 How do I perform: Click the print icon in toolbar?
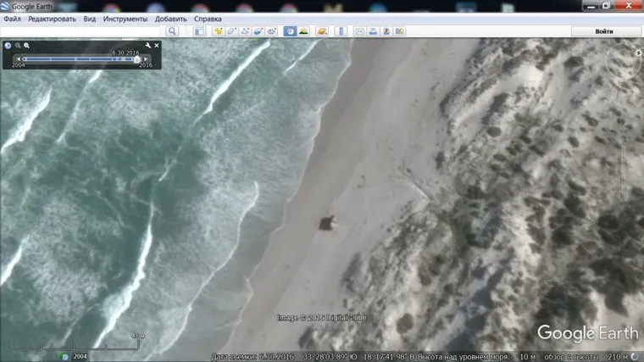pyautogui.click(x=373, y=31)
